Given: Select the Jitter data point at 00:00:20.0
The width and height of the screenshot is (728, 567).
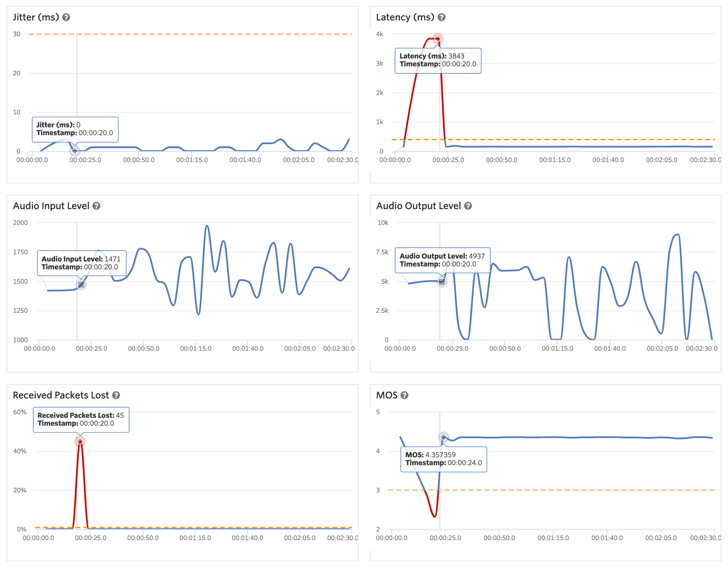Looking at the screenshot, I should pos(75,150).
